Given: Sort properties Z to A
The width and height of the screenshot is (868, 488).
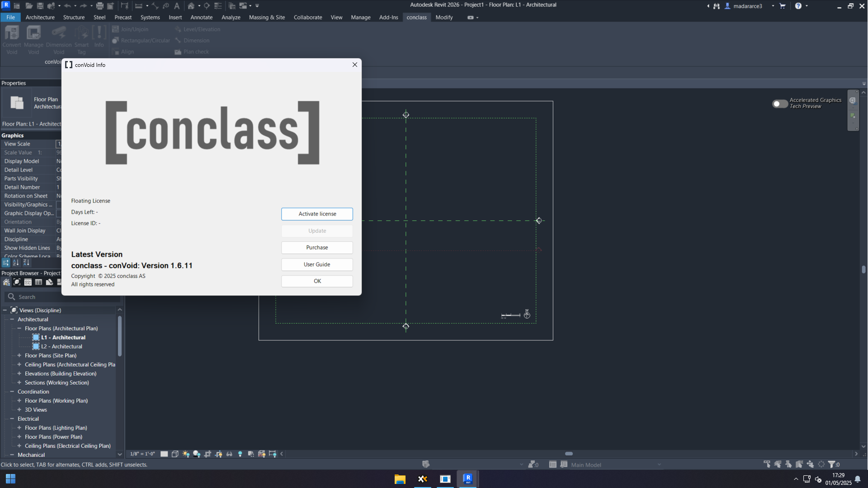Looking at the screenshot, I should click(x=26, y=263).
